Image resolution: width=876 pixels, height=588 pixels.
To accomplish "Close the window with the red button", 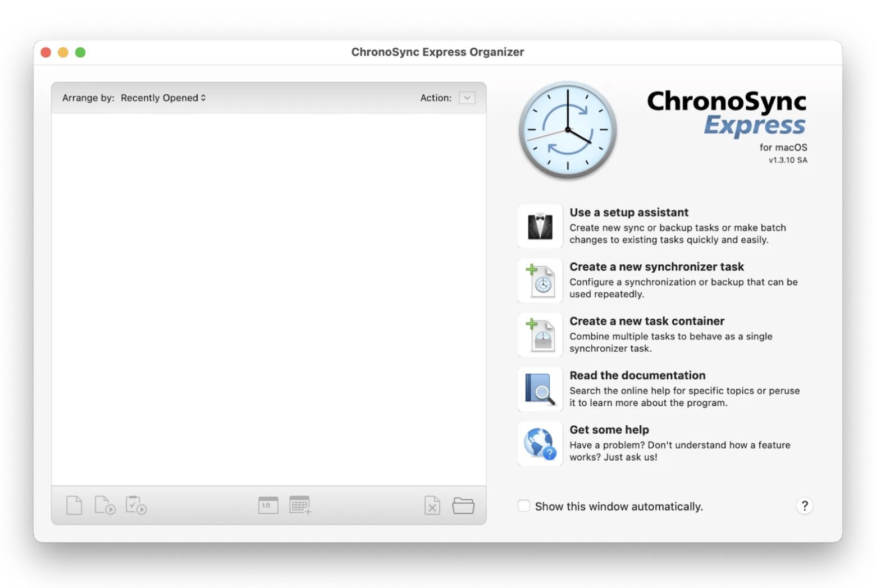I will click(46, 52).
